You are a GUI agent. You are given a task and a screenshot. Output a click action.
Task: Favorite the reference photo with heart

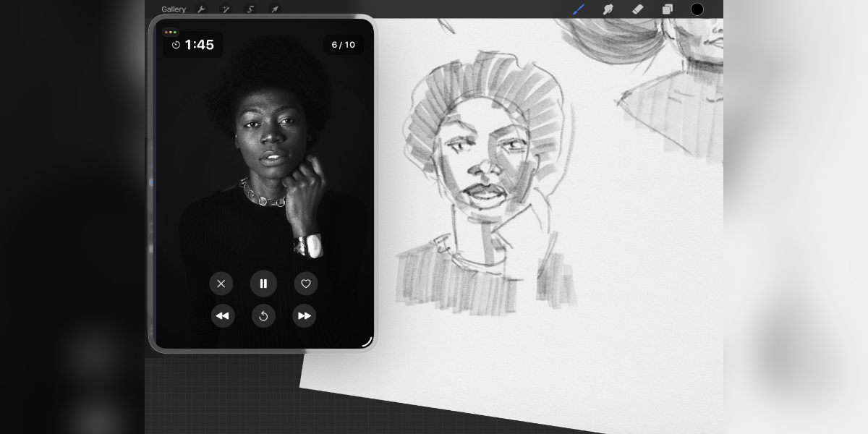[x=306, y=284]
